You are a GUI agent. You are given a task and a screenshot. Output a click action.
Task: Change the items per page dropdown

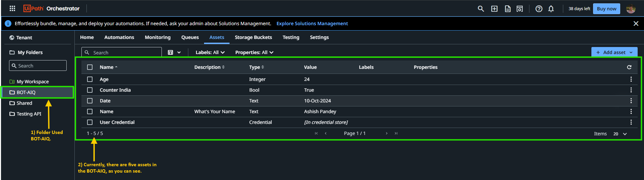tap(620, 134)
